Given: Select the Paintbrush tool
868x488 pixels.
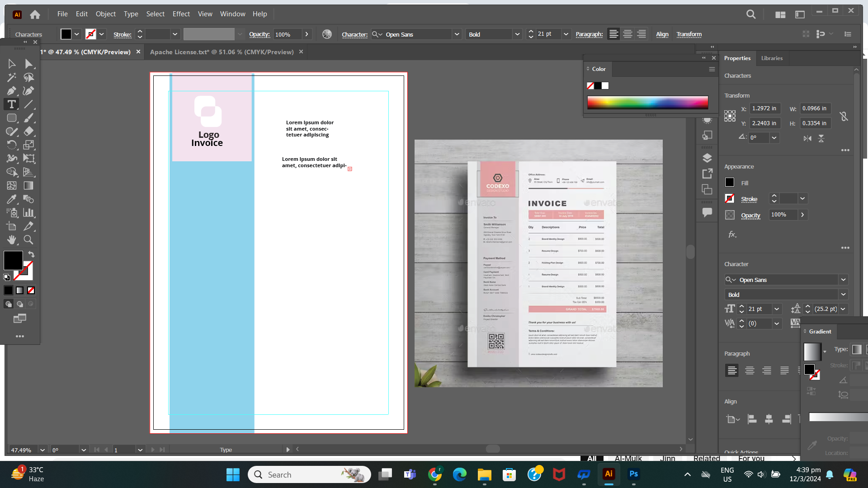Looking at the screenshot, I should (x=28, y=118).
